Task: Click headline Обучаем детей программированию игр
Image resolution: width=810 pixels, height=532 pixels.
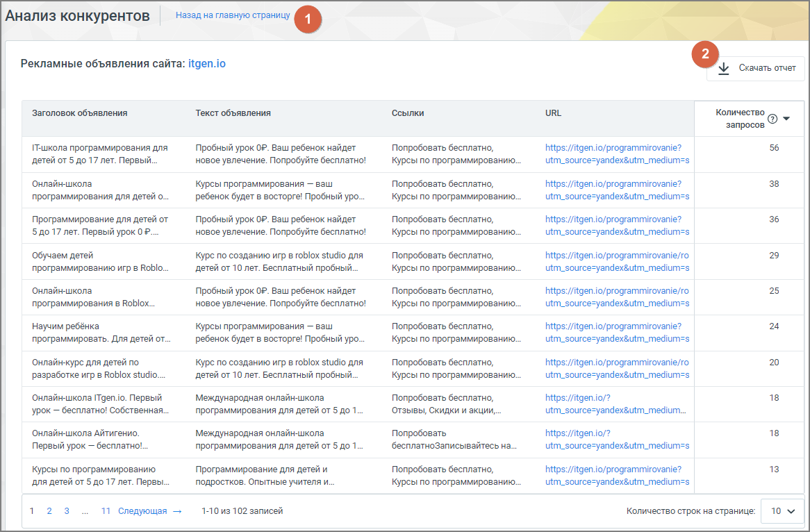Action: coord(100,262)
